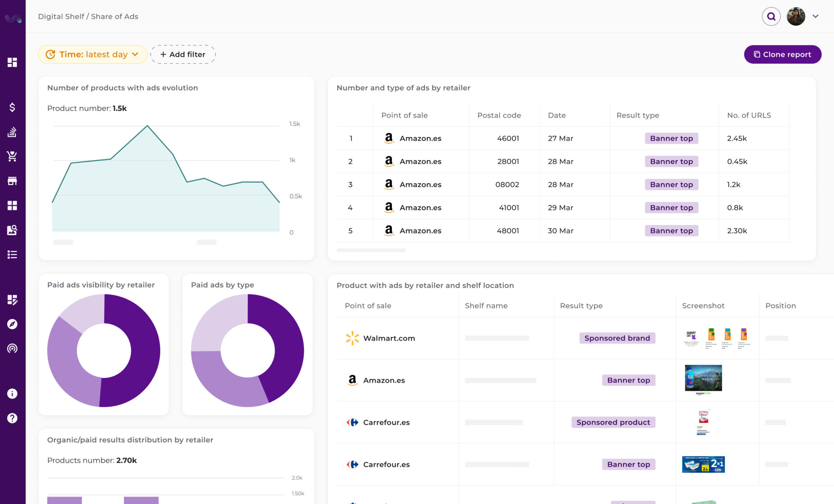Open the shopping cart section in sidebar
The height and width of the screenshot is (504, 834).
pyautogui.click(x=13, y=156)
